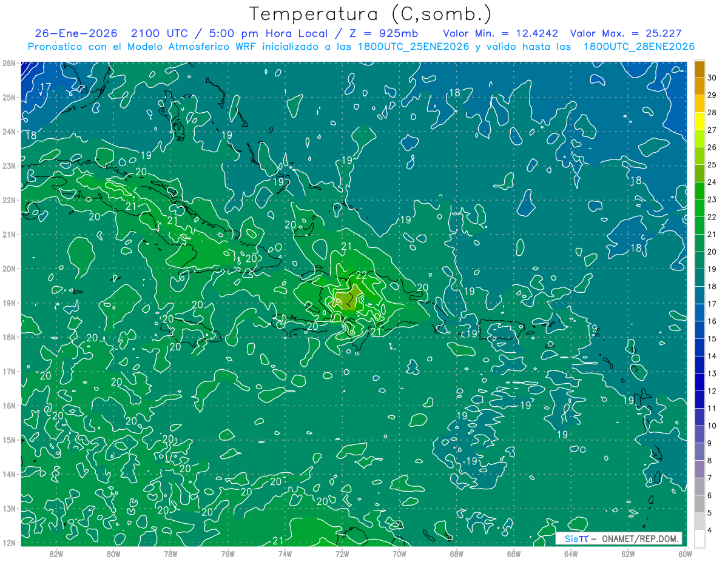This screenshot has width=728, height=562.
Task: Click the "66W" longitude axis label
Action: [x=514, y=553]
